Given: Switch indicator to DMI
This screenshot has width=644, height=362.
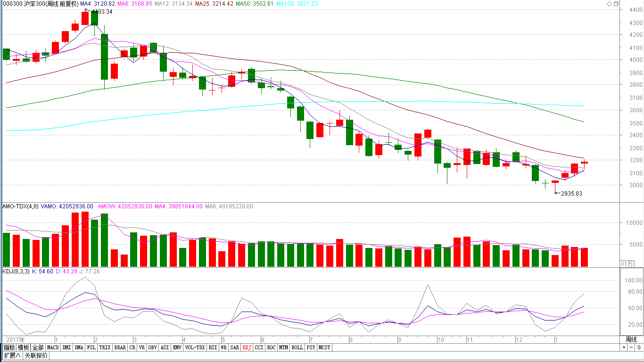Looking at the screenshot, I should tap(67, 347).
